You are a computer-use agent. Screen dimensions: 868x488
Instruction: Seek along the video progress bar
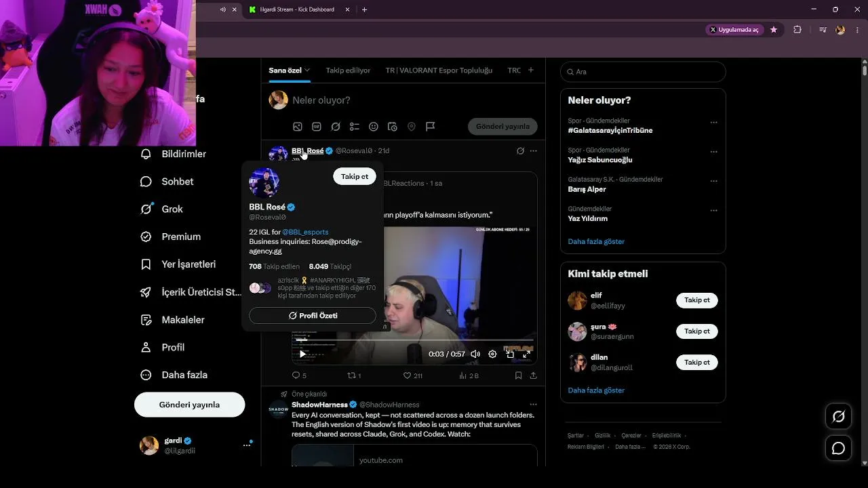[x=414, y=341]
